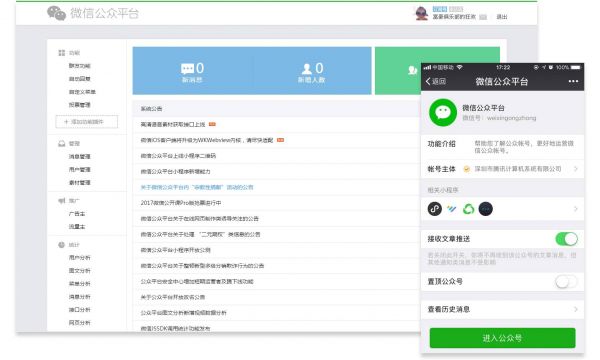This screenshot has width=600, height=360.
Task: Open the dark circle mini program icon
Action: [486, 209]
